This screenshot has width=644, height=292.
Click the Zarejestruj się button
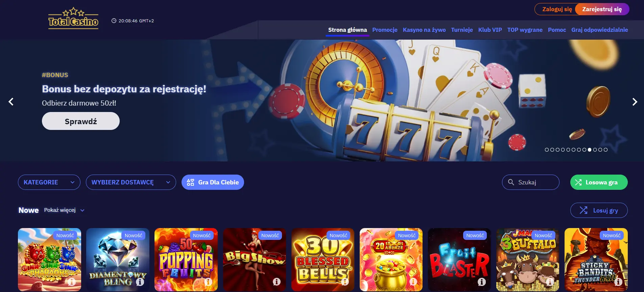(x=602, y=9)
